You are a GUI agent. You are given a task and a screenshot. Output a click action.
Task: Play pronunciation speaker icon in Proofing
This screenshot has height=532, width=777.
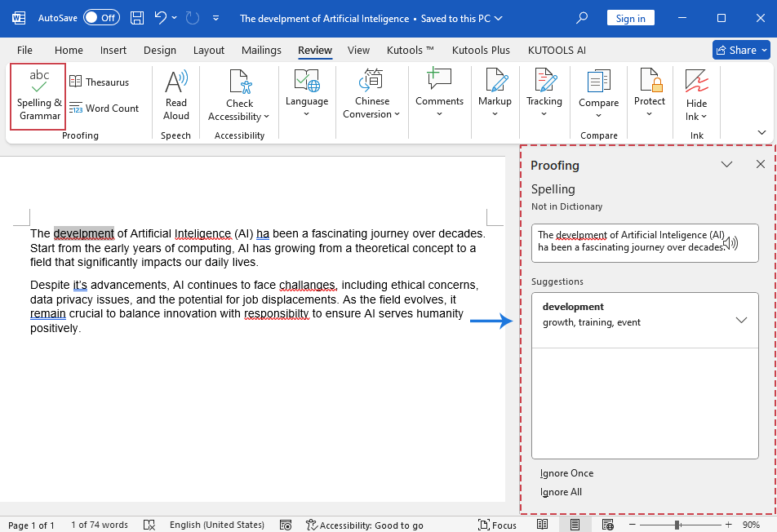(730, 242)
